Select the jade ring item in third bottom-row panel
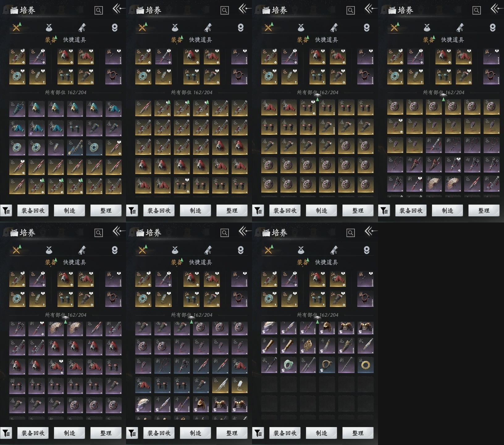The image size is (504, 445). point(288,365)
